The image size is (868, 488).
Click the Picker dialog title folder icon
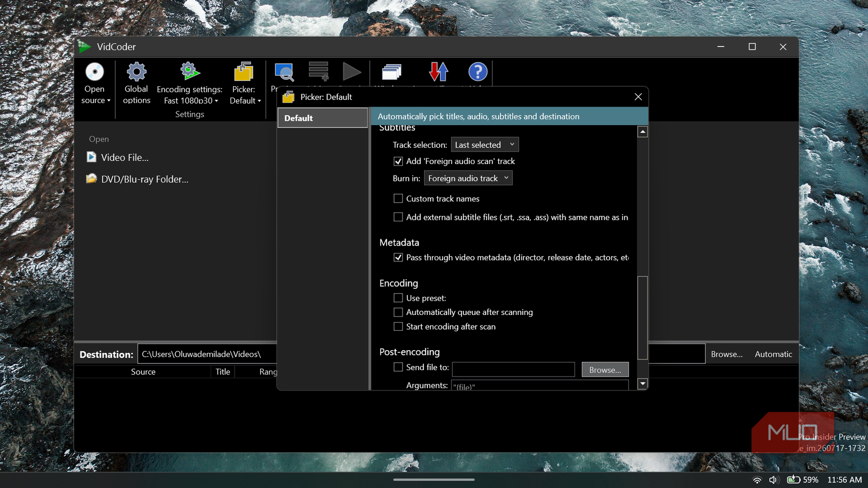pyautogui.click(x=288, y=97)
